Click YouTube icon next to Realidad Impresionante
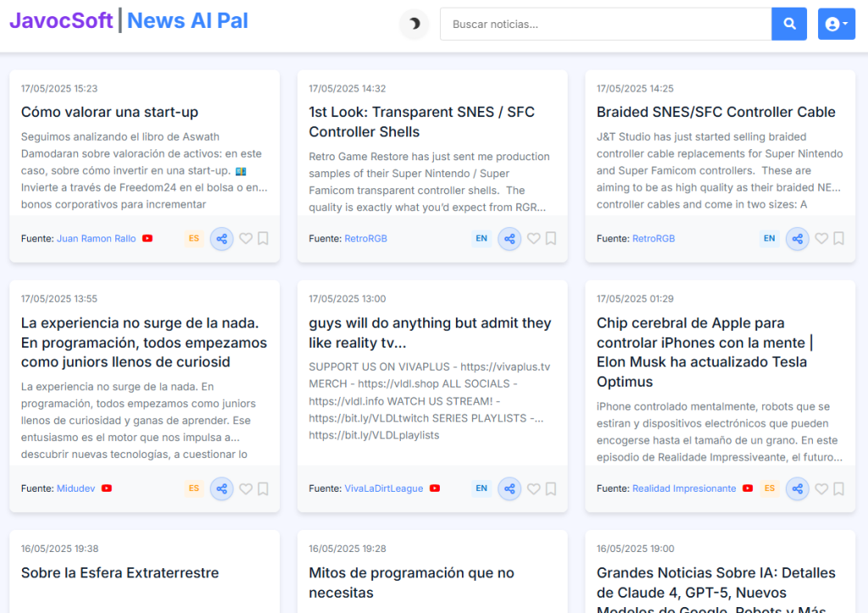The width and height of the screenshot is (868, 613). [748, 488]
